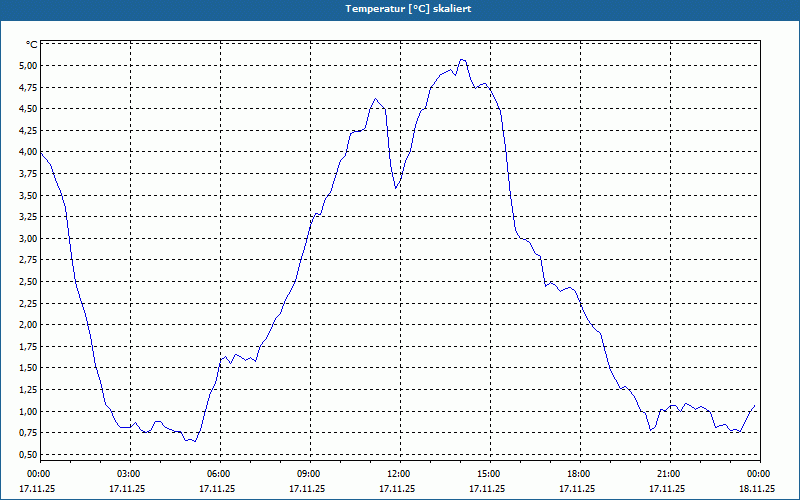Click the '12:00' time label
Viewport: 800px width, 500px height.
point(400,474)
